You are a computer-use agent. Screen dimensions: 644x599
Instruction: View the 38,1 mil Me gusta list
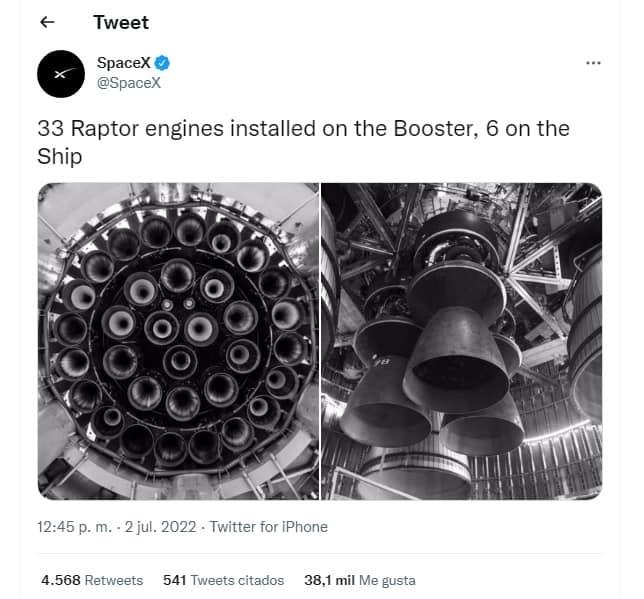[x=360, y=580]
